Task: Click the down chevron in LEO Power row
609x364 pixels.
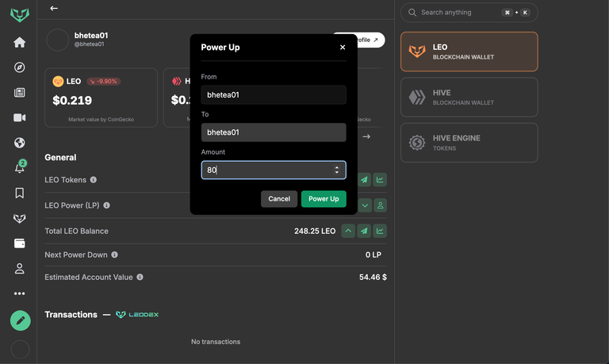Action: (365, 205)
